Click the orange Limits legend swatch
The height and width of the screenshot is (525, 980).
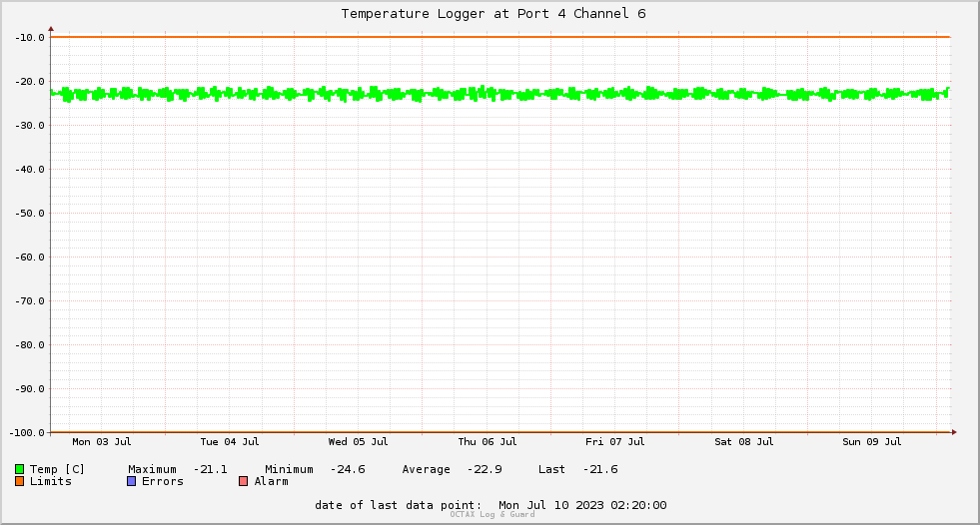point(19,481)
